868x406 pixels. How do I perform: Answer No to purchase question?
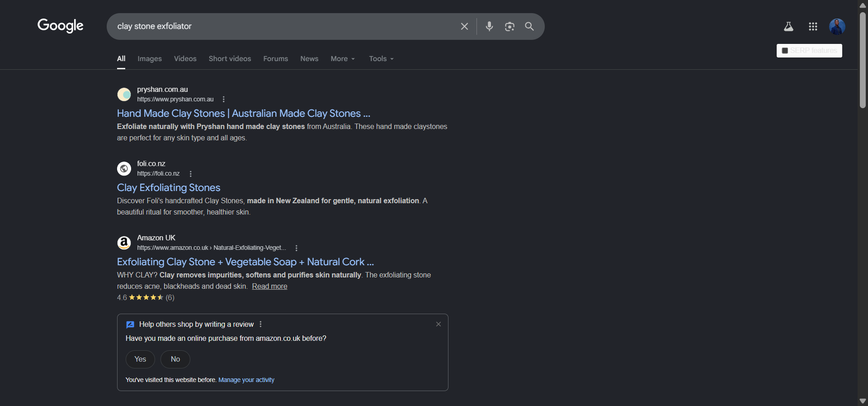(x=175, y=359)
